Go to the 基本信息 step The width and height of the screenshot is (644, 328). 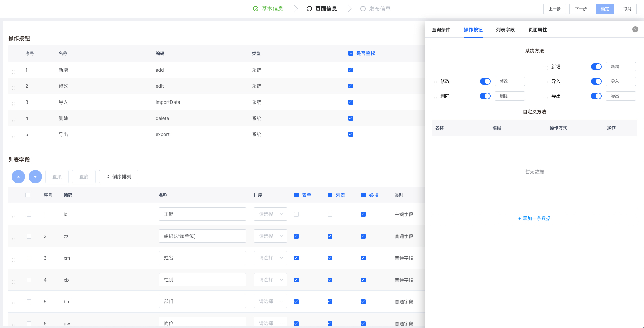[273, 9]
